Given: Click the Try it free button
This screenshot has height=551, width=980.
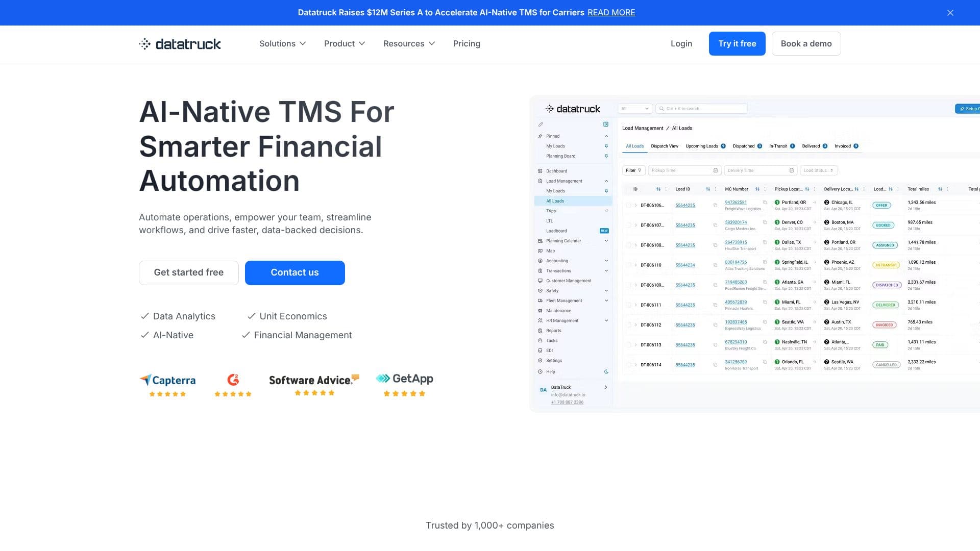Looking at the screenshot, I should [737, 43].
